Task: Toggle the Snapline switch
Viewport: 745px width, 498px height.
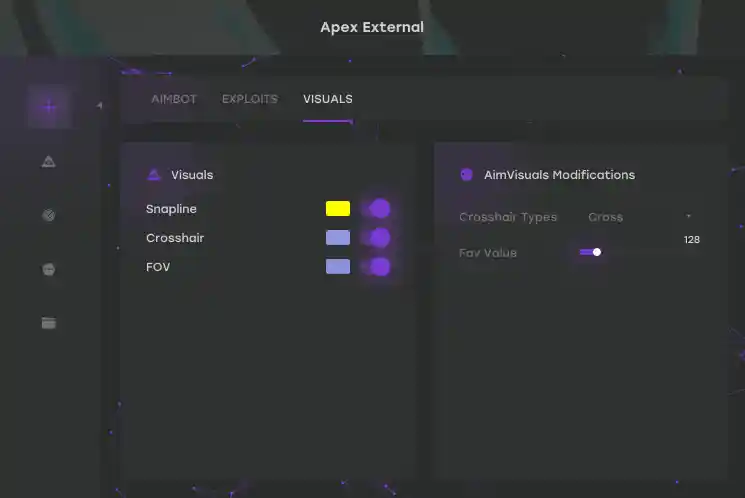Action: pyautogui.click(x=376, y=209)
